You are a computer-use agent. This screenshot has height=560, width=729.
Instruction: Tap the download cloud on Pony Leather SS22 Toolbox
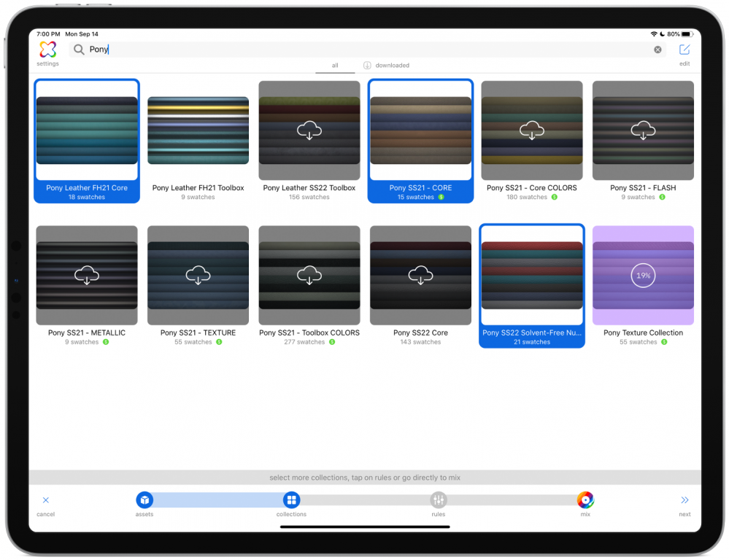(x=309, y=130)
